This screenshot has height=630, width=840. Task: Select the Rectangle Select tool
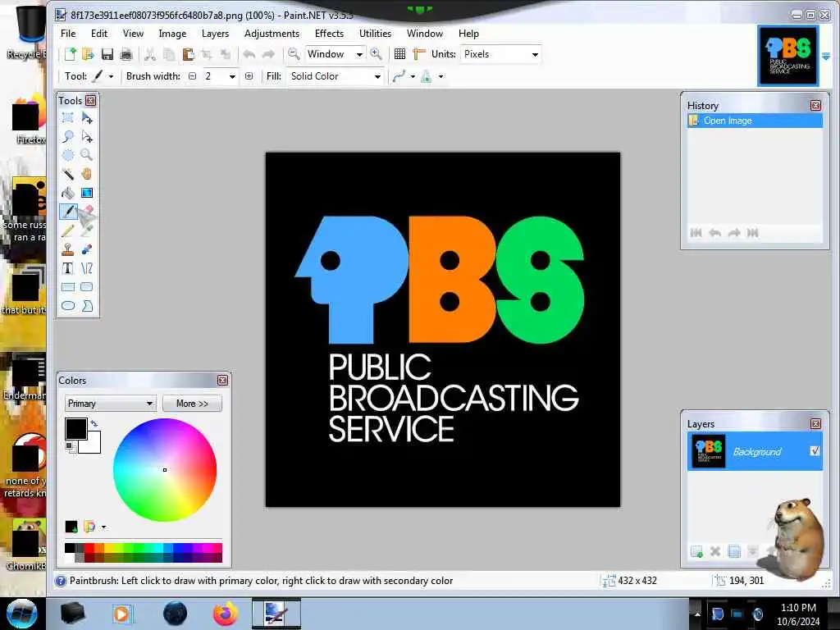tap(68, 117)
